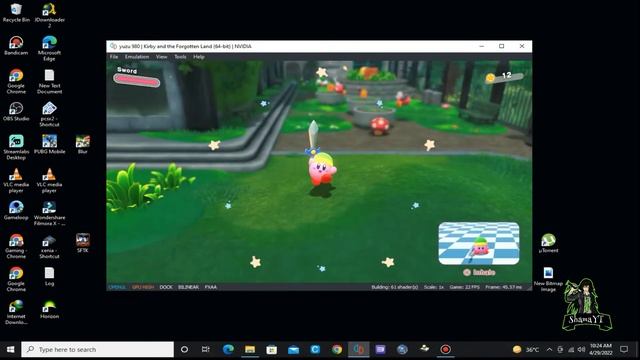Select the Microsoft Edge desktop shortcut

pyautogui.click(x=49, y=48)
